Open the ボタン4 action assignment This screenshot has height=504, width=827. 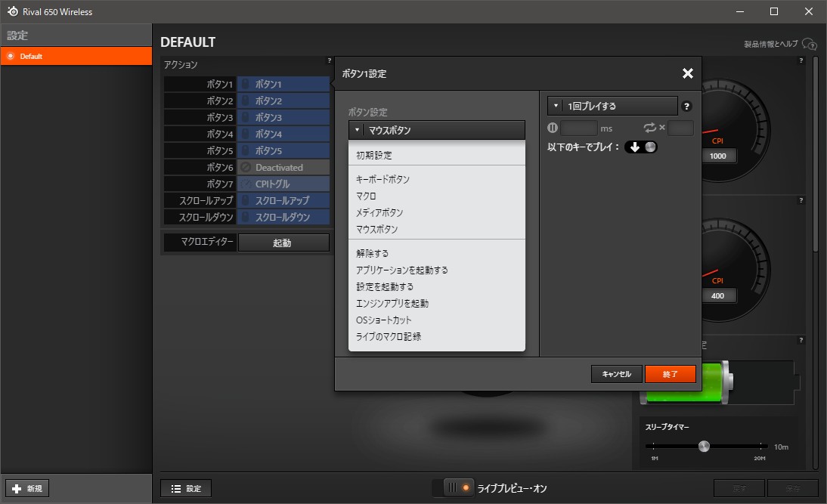point(283,134)
